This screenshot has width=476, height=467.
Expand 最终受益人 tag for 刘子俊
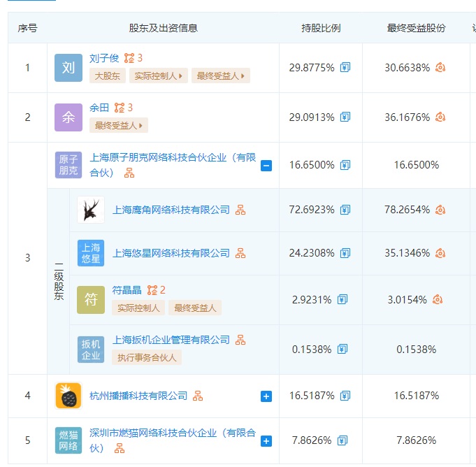[x=221, y=76]
